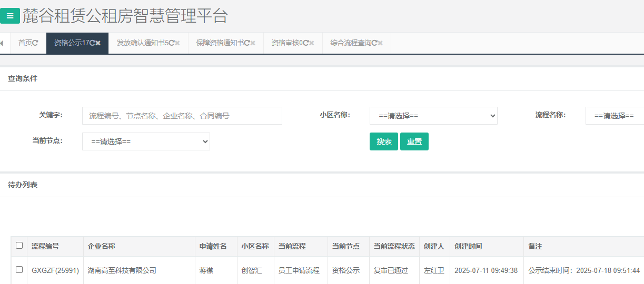Open the 流程名称 dropdown
Screen dimensions: 644x284
tap(614, 116)
